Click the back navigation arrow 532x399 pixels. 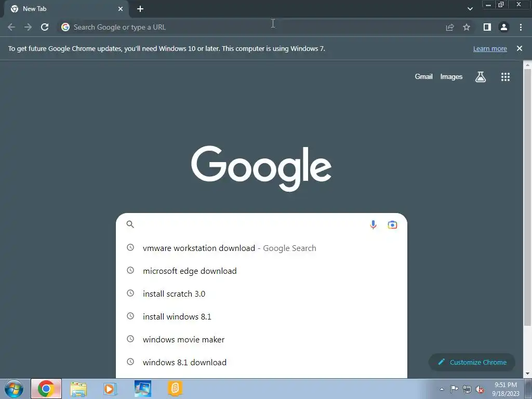pyautogui.click(x=11, y=27)
